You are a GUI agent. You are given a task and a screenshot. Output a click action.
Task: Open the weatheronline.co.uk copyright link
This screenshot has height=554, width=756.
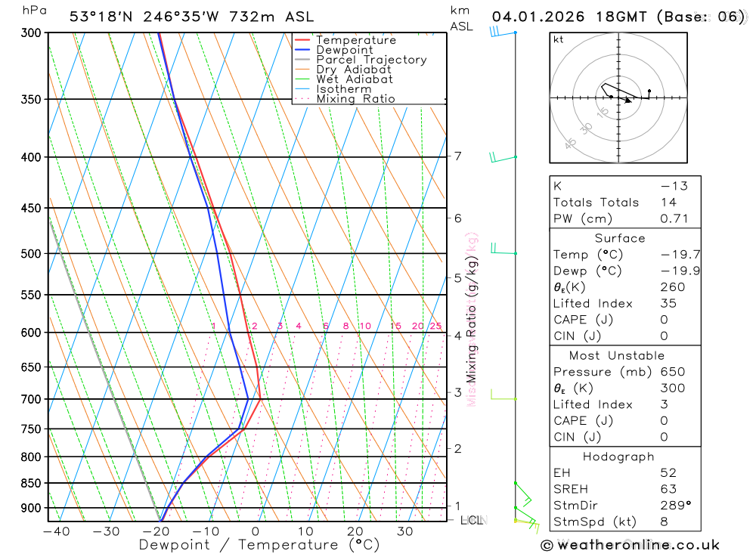point(631,545)
